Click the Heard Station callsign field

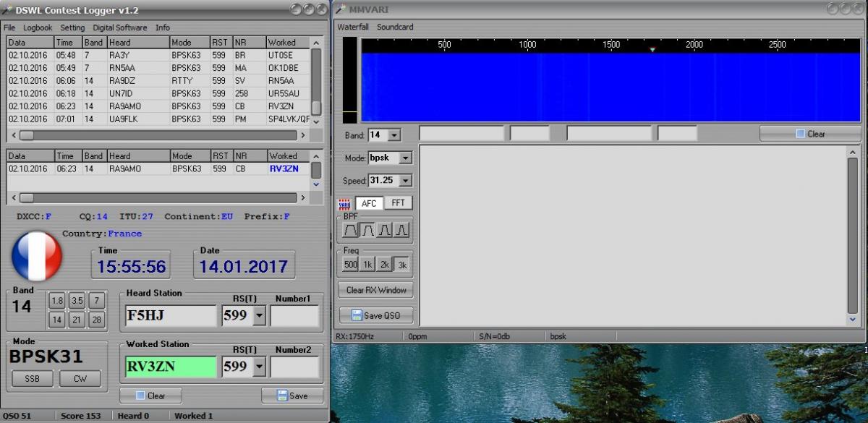pyautogui.click(x=170, y=316)
